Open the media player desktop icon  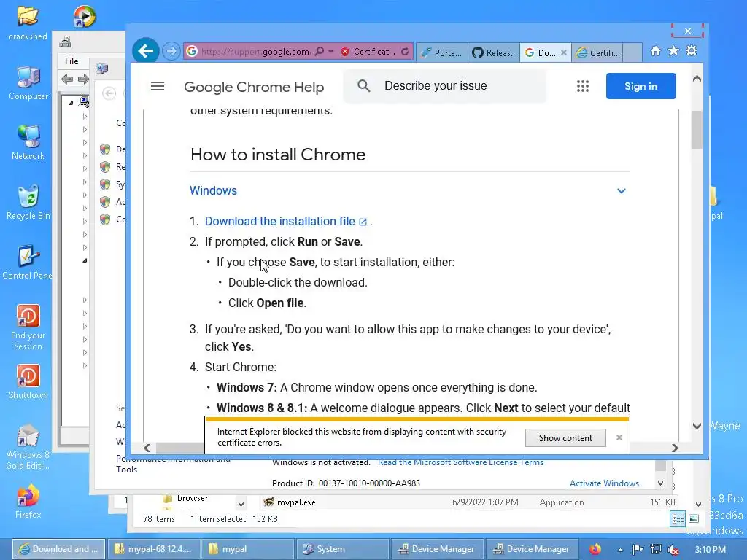pos(85,16)
